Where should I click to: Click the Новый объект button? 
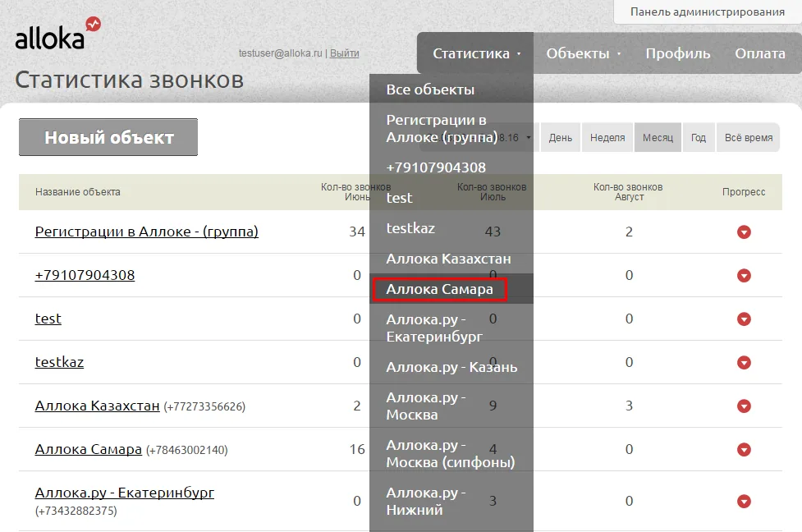coord(108,137)
